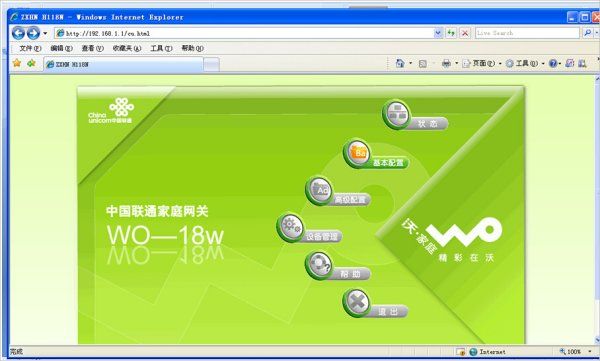600x361 pixels.
Task: Click the 退出 logout X icon
Action: pyautogui.click(x=357, y=302)
